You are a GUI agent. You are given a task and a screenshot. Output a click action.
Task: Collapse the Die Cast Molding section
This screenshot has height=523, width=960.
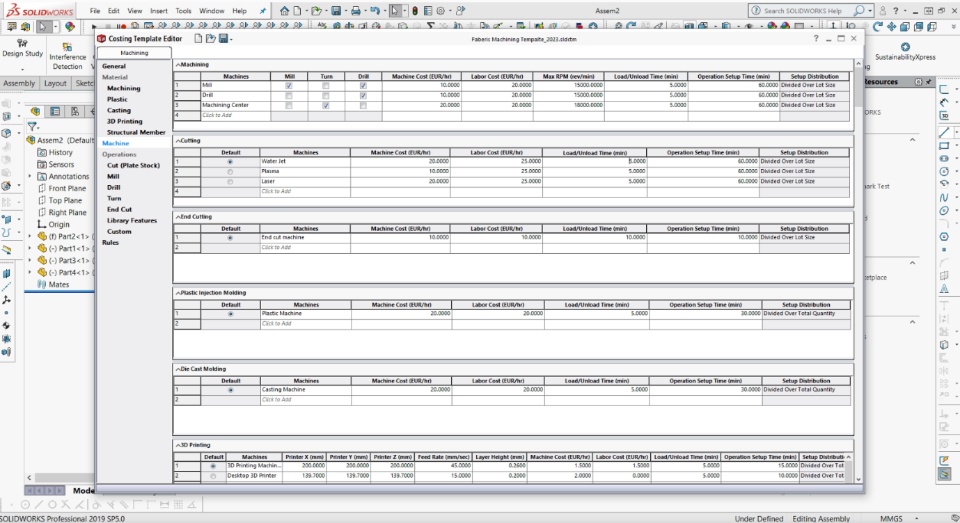pos(178,369)
